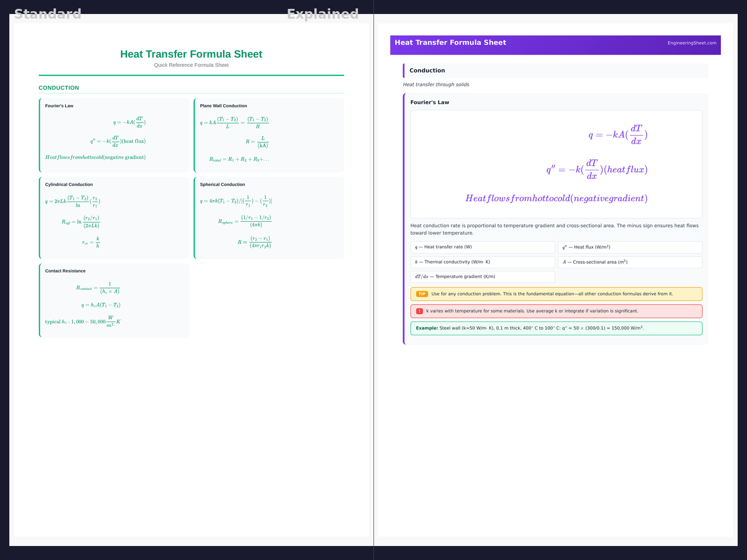Click the purple Heat Transfer Formula Sheet header title
Screen dimensions: 747x560
(x=450, y=42)
